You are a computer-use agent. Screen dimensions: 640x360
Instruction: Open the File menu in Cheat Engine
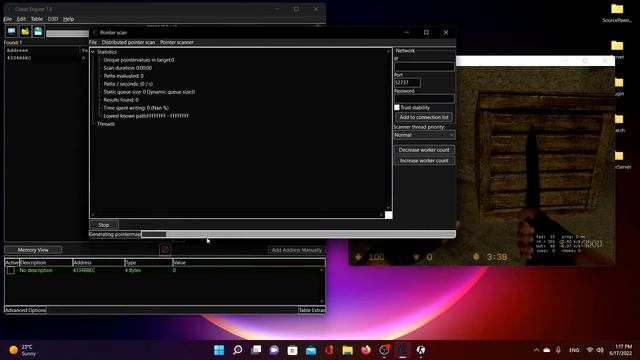[7, 19]
